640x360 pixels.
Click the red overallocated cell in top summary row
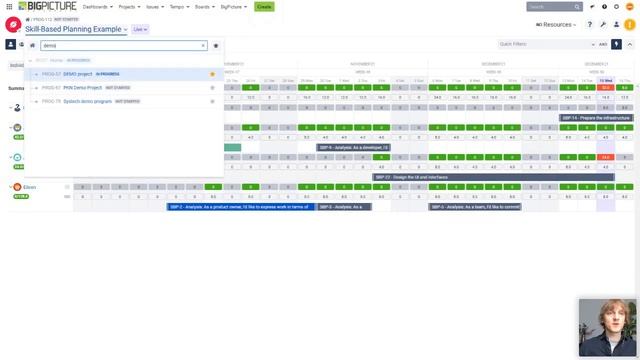coord(606,88)
